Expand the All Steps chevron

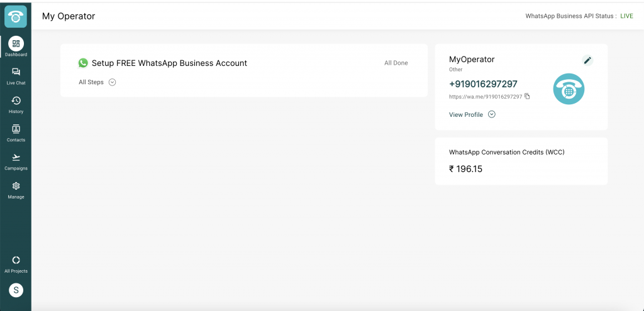[112, 82]
